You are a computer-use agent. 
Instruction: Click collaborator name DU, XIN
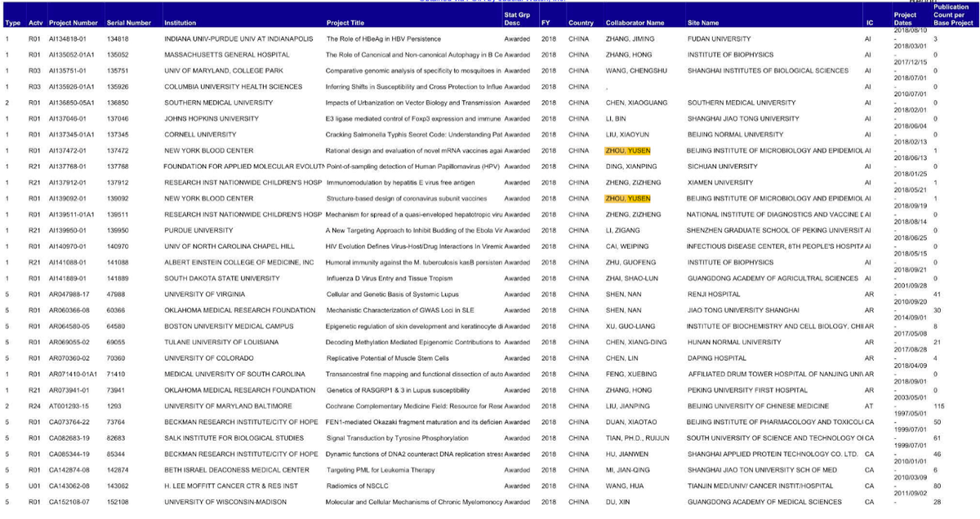[618, 502]
